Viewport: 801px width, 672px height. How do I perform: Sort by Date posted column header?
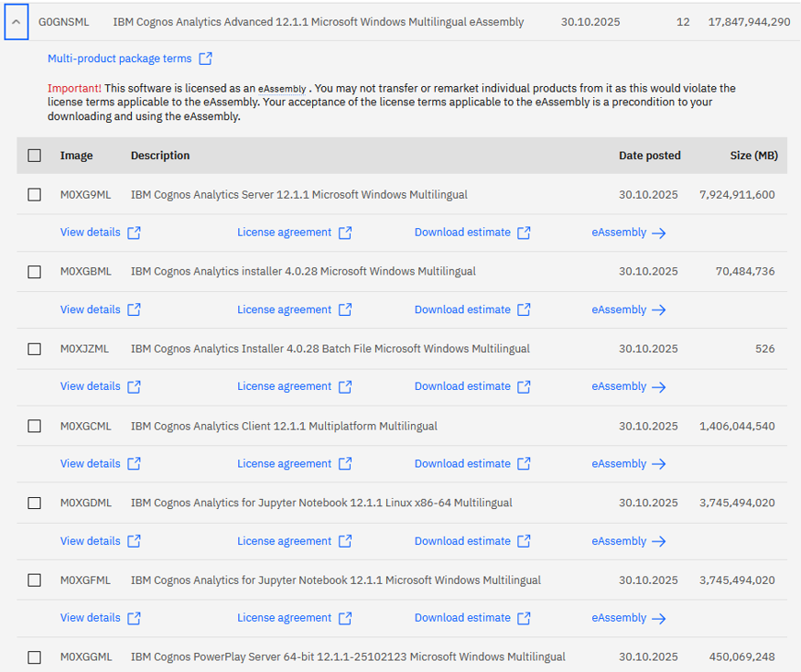pos(649,156)
